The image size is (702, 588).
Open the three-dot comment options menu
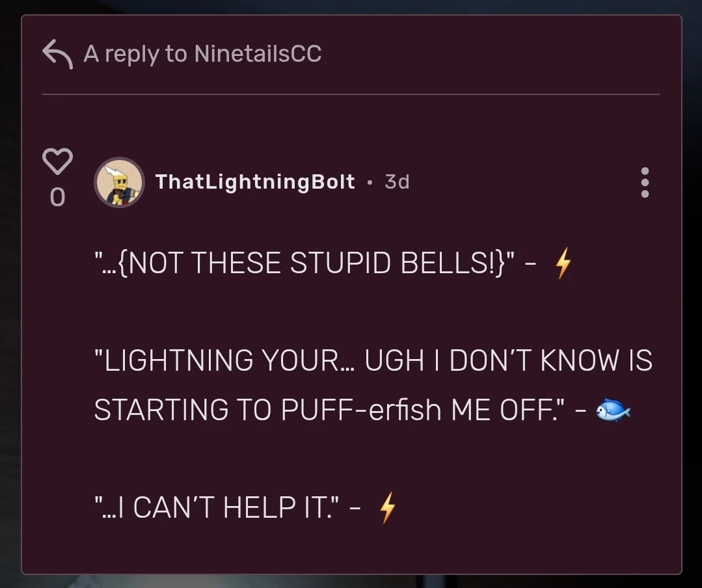tap(644, 183)
